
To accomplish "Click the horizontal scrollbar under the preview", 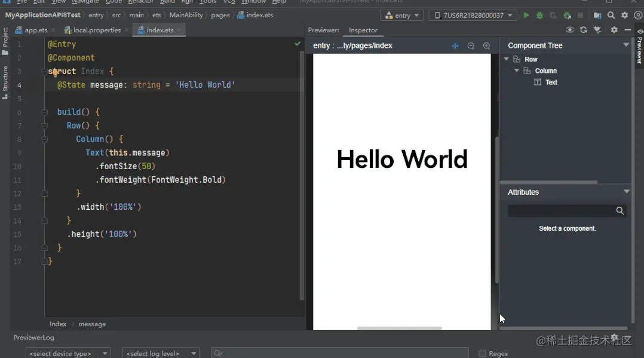I will (x=399, y=328).
